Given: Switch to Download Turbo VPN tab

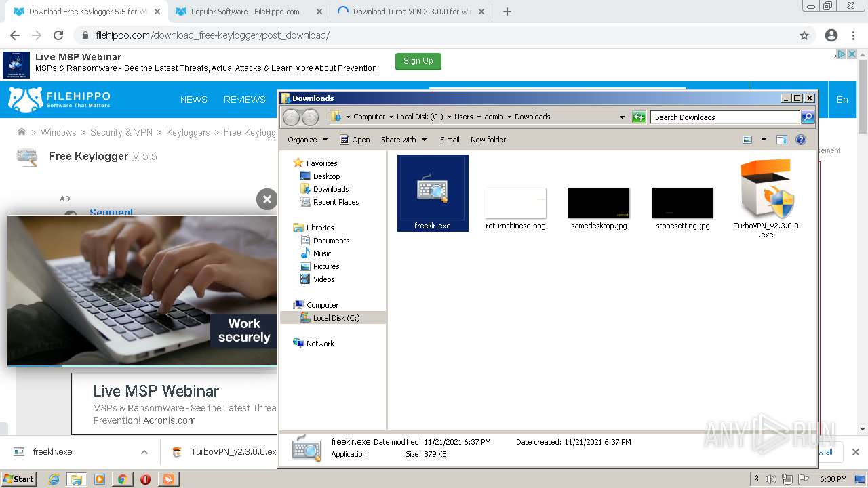Looking at the screenshot, I should pyautogui.click(x=411, y=12).
